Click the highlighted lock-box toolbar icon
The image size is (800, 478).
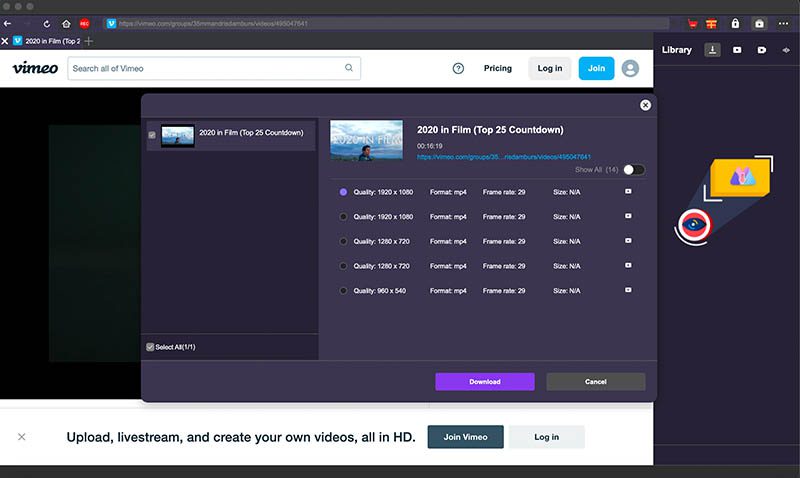coord(759,23)
